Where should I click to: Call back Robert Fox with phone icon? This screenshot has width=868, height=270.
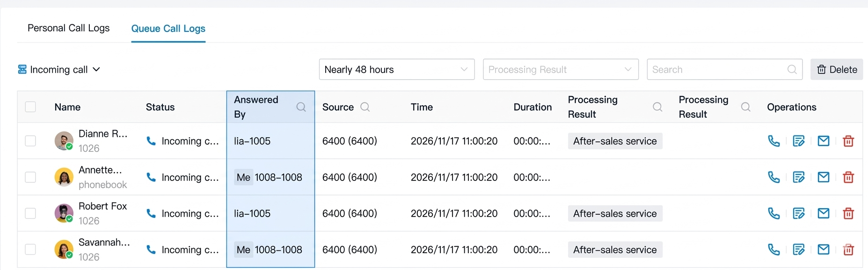click(x=774, y=213)
